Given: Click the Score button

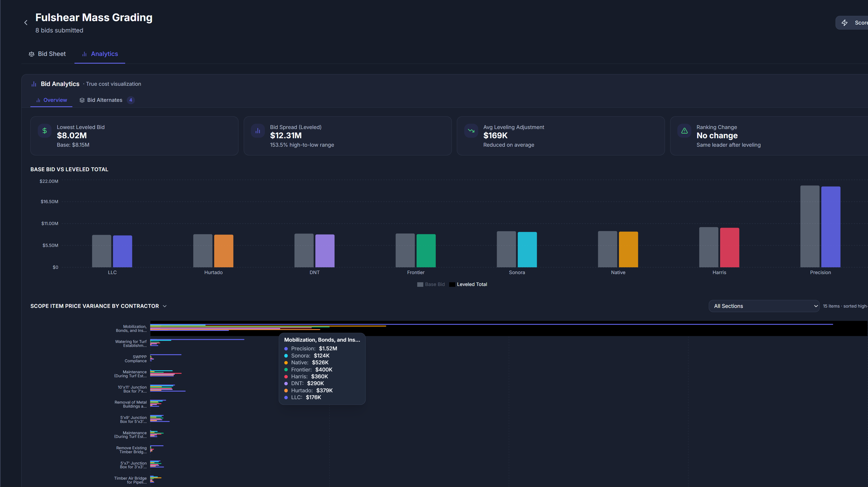Looking at the screenshot, I should click(x=851, y=22).
